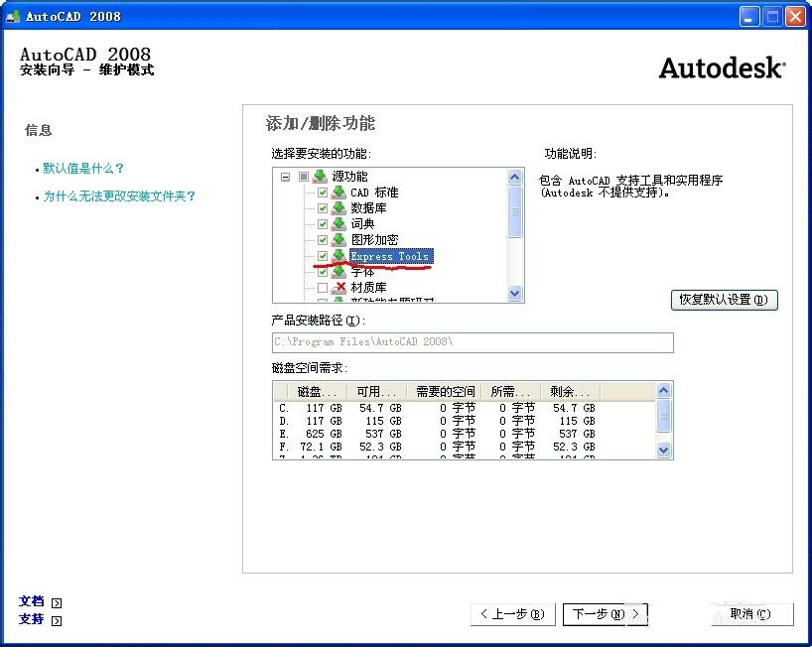Open the "默认值是什么?" help link
The height and width of the screenshot is (647, 812).
83,168
